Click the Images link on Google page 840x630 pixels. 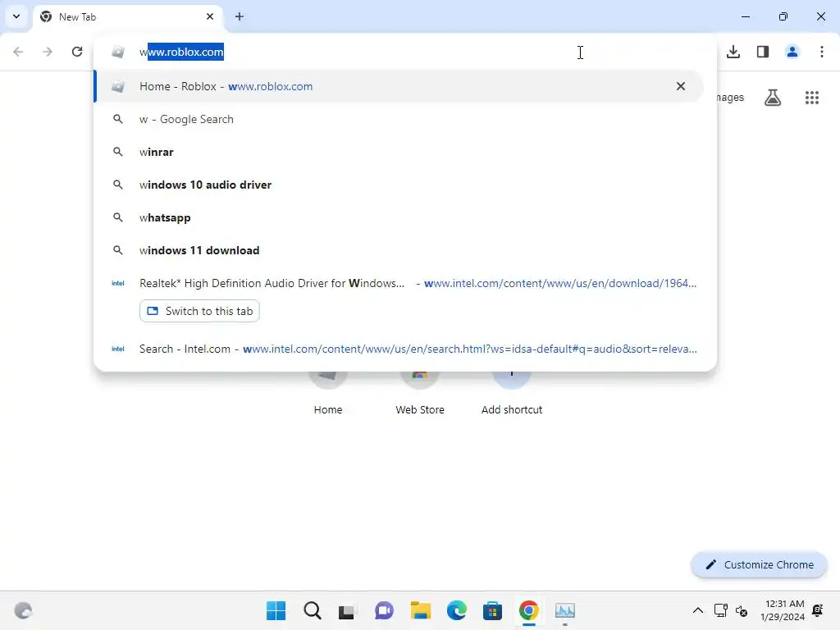731,98
